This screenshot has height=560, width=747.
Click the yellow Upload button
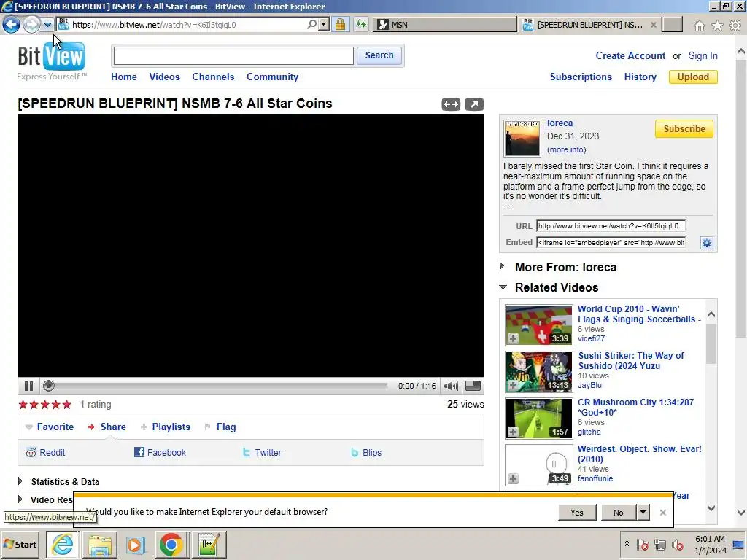693,77
